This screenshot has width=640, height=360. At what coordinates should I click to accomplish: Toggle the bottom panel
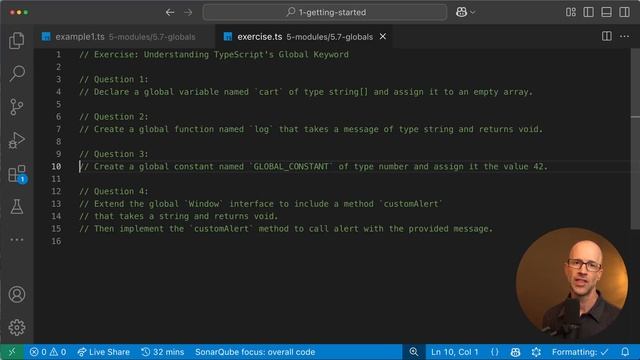click(x=607, y=12)
